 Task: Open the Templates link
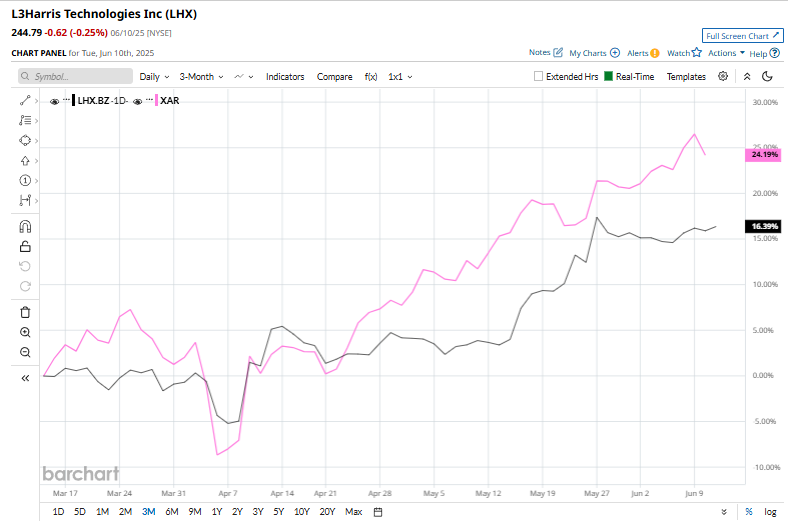pos(686,76)
